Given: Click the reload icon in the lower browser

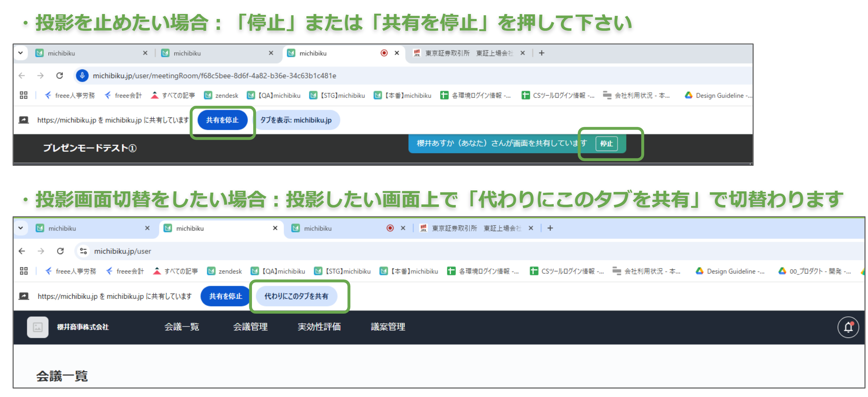Looking at the screenshot, I should pos(60,251).
